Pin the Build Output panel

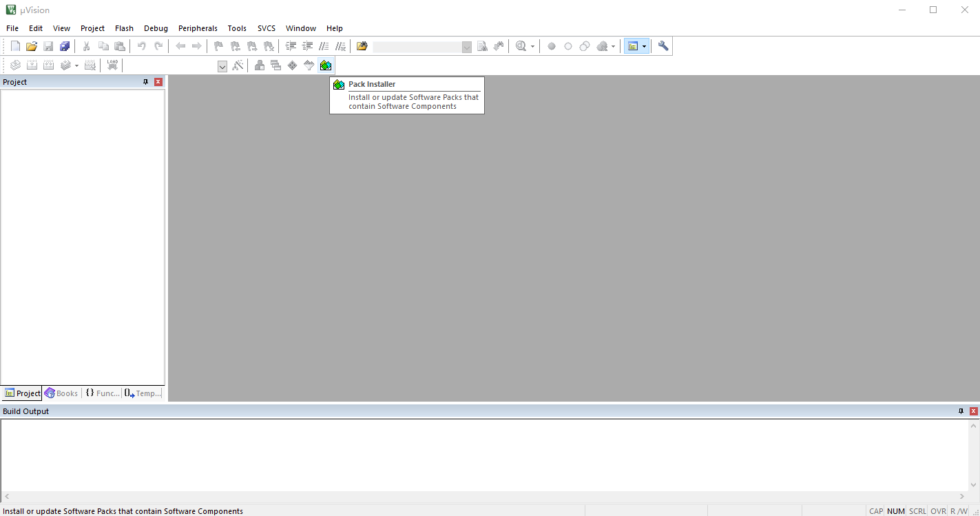[961, 411]
